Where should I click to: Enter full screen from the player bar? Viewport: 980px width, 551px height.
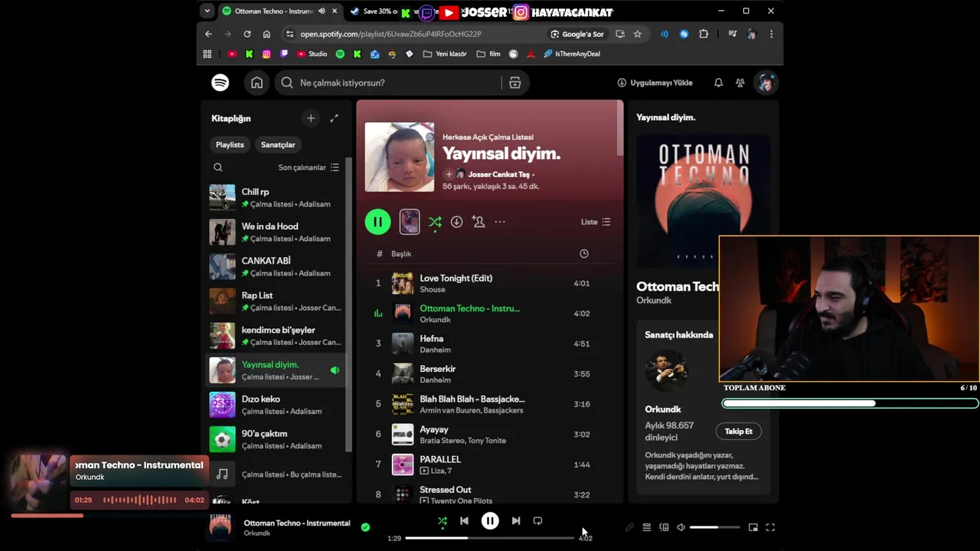click(770, 527)
